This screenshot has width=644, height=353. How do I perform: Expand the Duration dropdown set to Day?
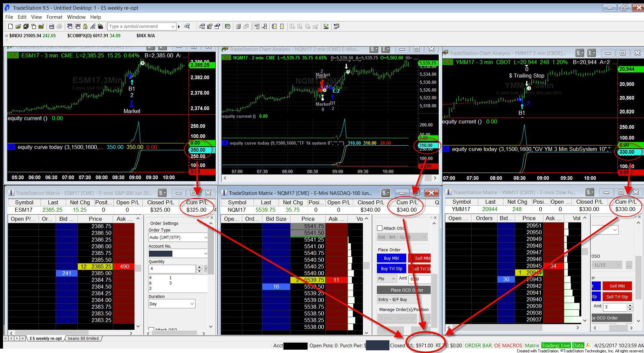coord(172,304)
